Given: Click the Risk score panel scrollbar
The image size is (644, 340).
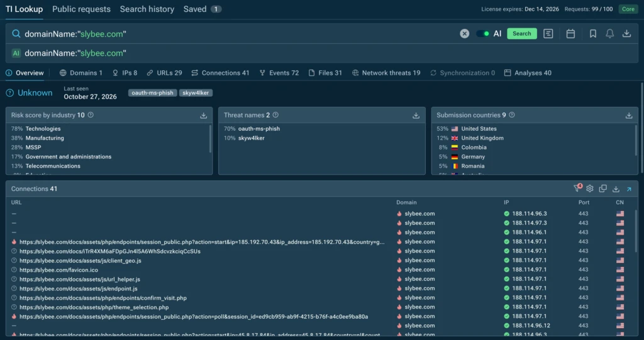Looking at the screenshot, I should 210,139.
